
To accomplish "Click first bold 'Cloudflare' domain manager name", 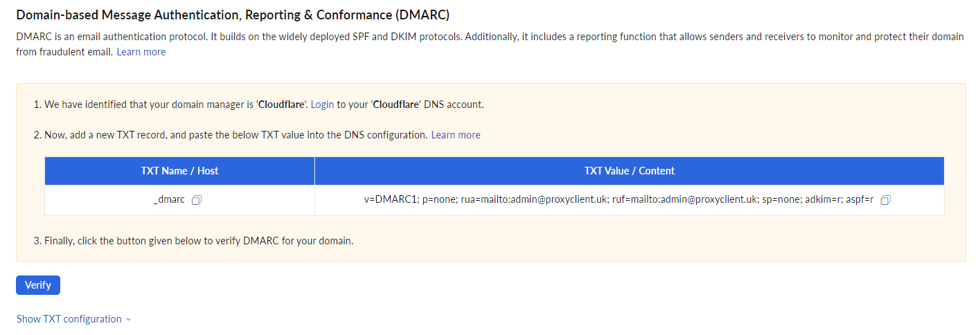I will coord(281,105).
